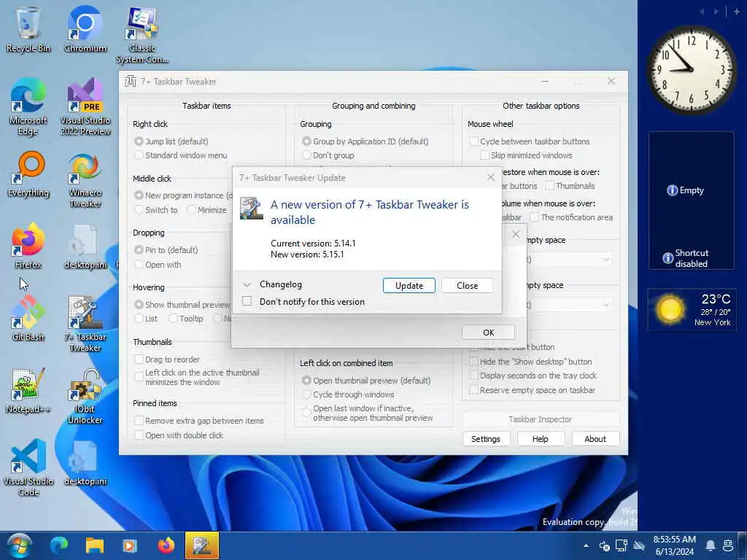Select Switch to middle click option

tap(139, 209)
